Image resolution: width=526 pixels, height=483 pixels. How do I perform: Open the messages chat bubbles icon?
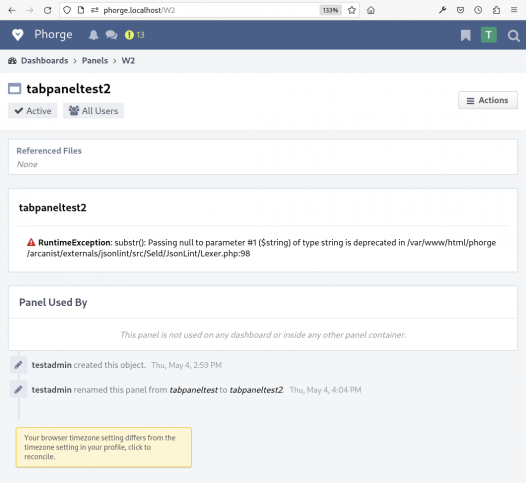pyautogui.click(x=111, y=35)
